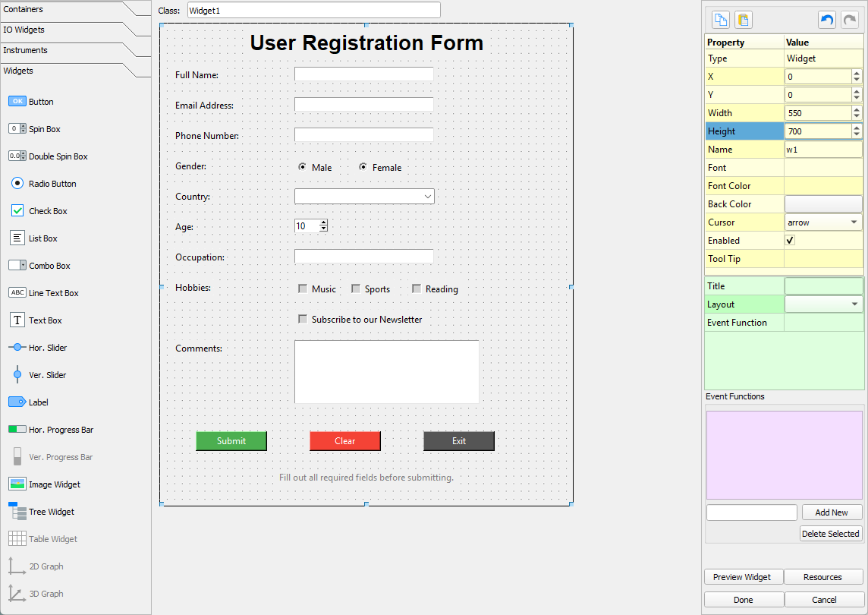Viewport: 868px width, 615px height.
Task: Click the Back Color swatch field
Action: (823, 203)
